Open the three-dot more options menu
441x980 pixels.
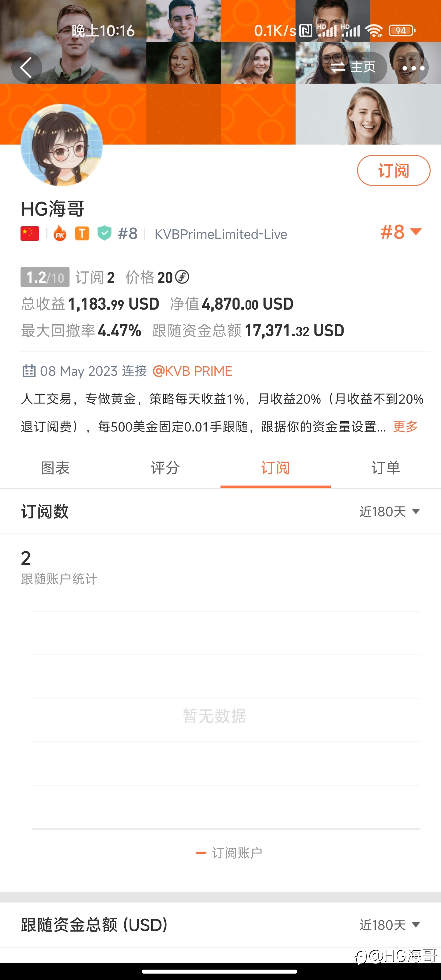(413, 68)
